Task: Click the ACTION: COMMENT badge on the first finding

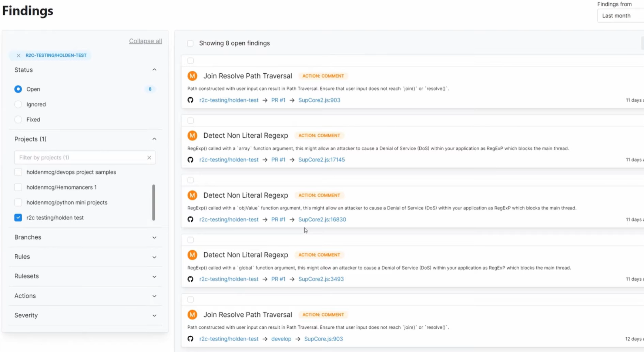Action: click(x=323, y=76)
